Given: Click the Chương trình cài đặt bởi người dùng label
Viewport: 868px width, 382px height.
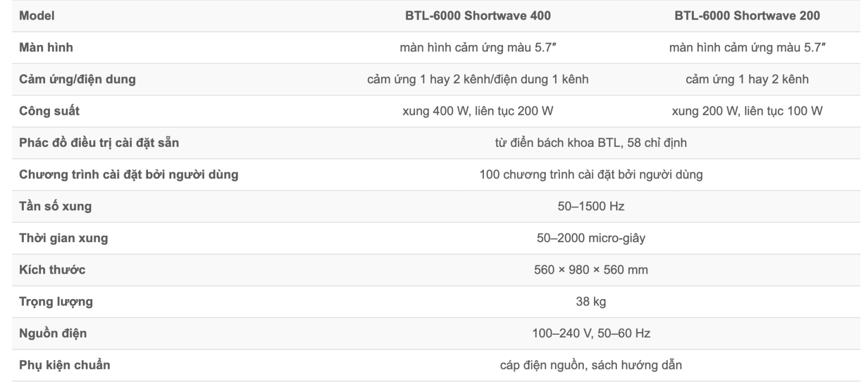Looking at the screenshot, I should [x=129, y=174].
